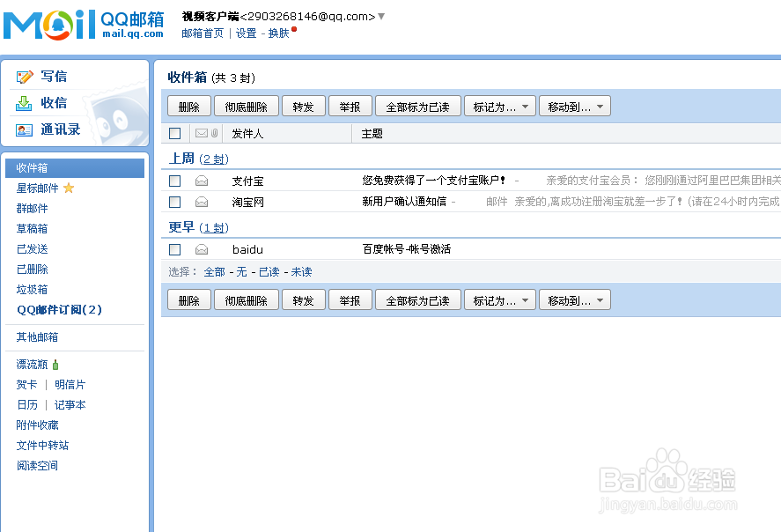The width and height of the screenshot is (781, 532).
Task: Click the bottom 全部标为已读 button
Action: pos(418,299)
